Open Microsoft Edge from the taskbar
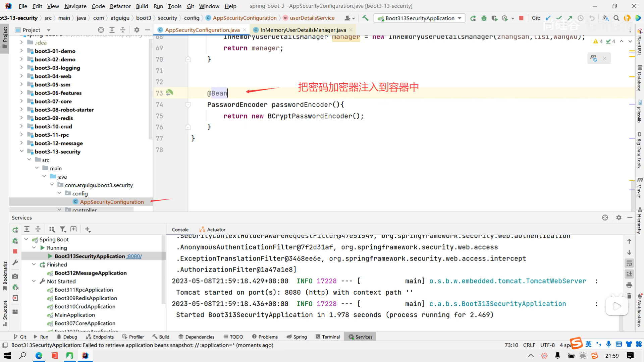 pos(39,356)
